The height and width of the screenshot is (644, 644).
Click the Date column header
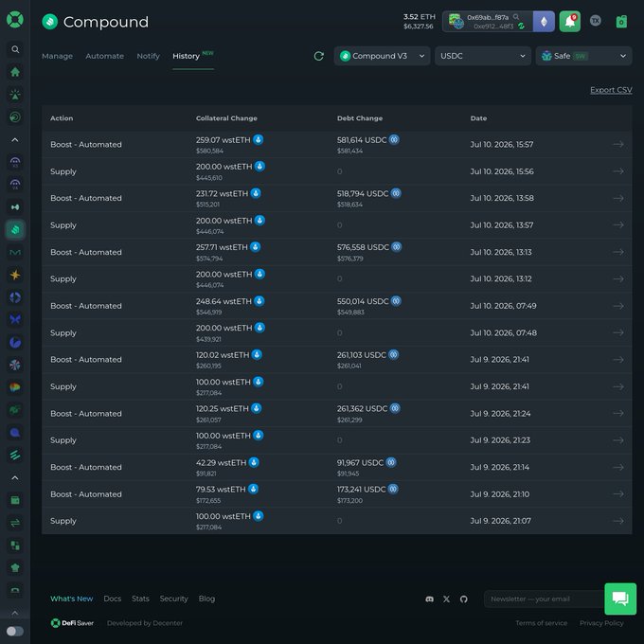478,118
